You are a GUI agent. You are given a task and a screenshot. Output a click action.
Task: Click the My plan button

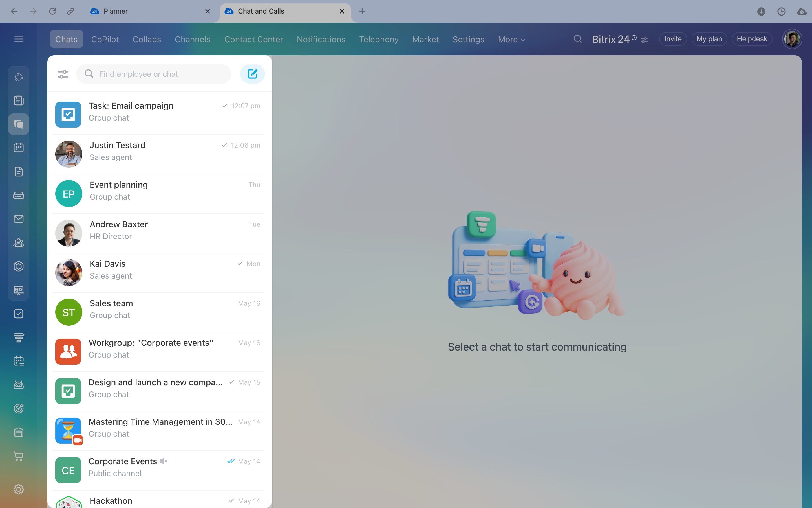pos(709,39)
